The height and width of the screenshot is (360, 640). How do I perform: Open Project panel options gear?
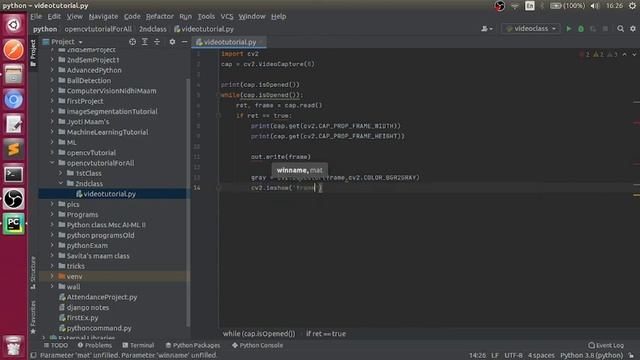coord(172,42)
